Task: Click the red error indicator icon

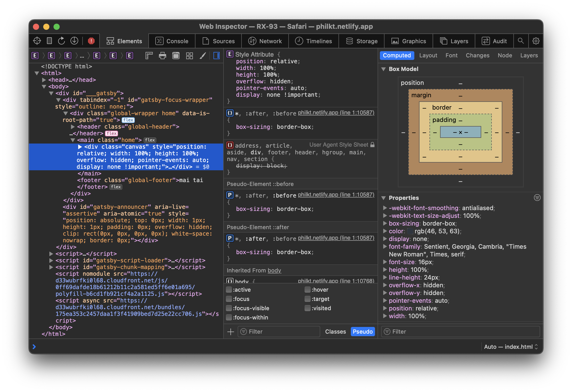Action: [x=91, y=41]
